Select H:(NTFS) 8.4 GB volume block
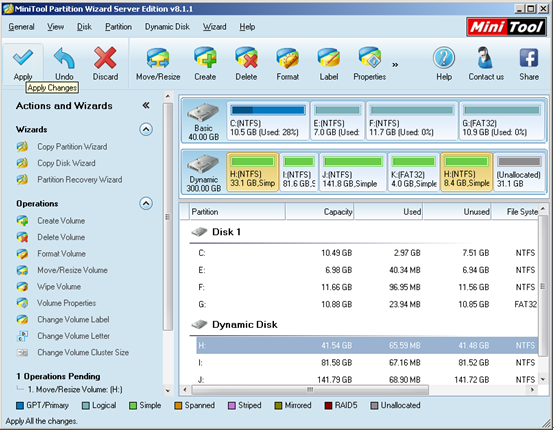This screenshot has width=554, height=430. 466,172
